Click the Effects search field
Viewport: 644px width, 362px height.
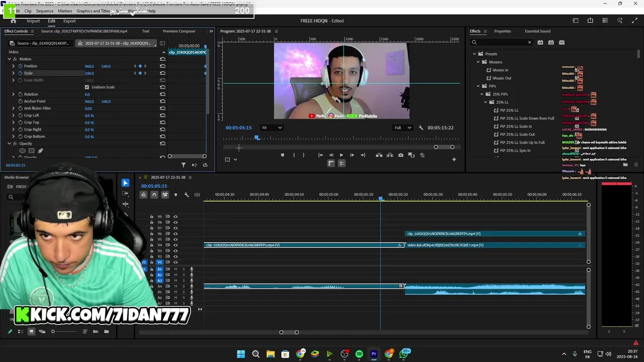501,42
